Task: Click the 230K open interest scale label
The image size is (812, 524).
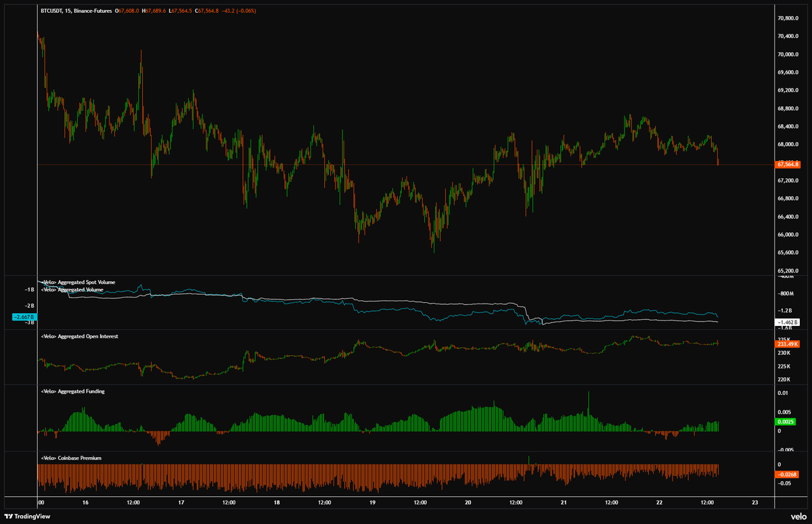Action: [x=784, y=353]
